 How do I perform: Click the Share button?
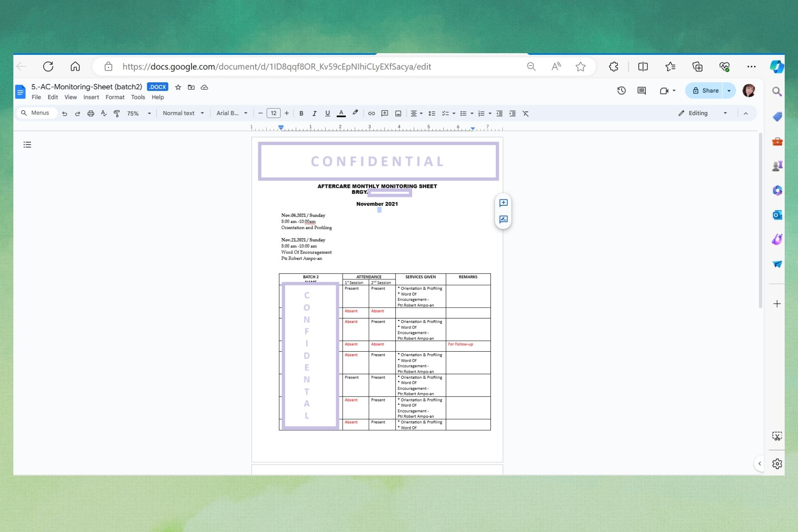(705, 91)
